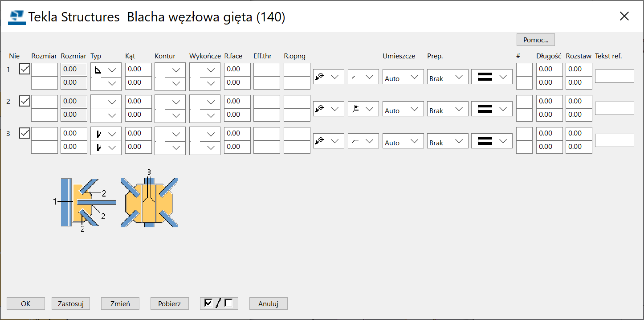Click the Pobierz button
The image size is (644, 320).
pyautogui.click(x=169, y=303)
